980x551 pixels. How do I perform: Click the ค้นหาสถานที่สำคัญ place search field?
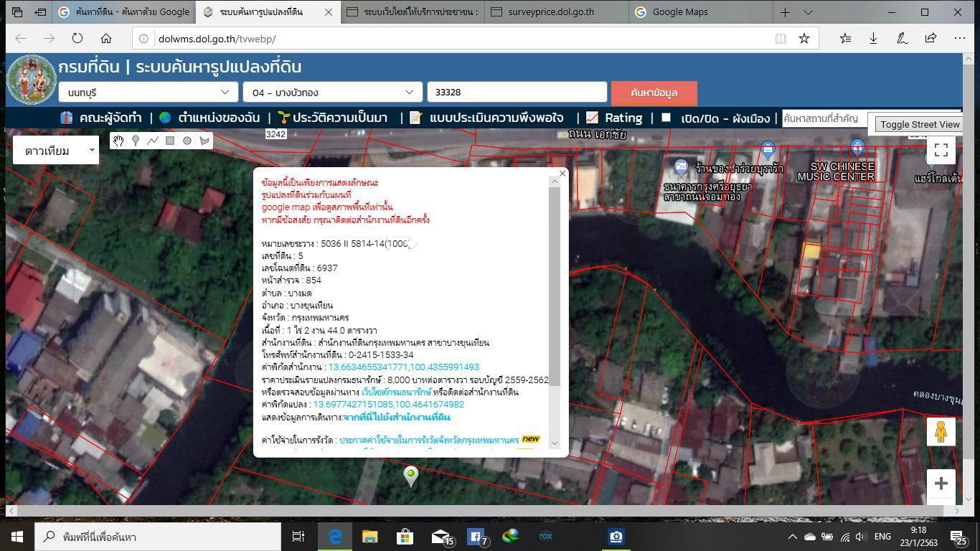tap(825, 118)
